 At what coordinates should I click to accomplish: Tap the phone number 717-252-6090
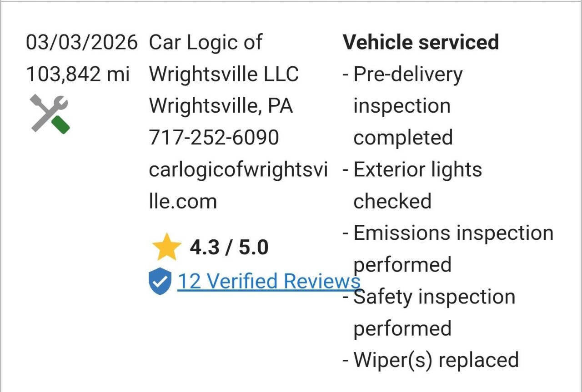coord(214,138)
